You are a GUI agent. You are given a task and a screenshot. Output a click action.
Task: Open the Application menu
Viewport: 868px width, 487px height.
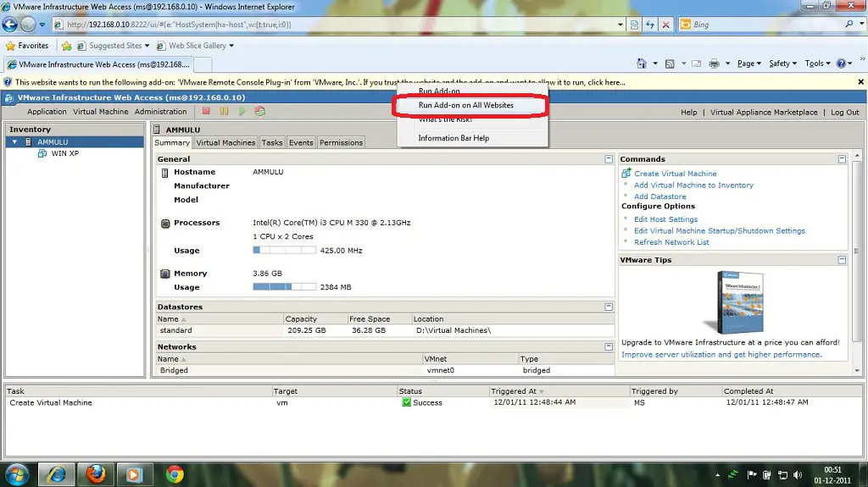click(x=47, y=112)
